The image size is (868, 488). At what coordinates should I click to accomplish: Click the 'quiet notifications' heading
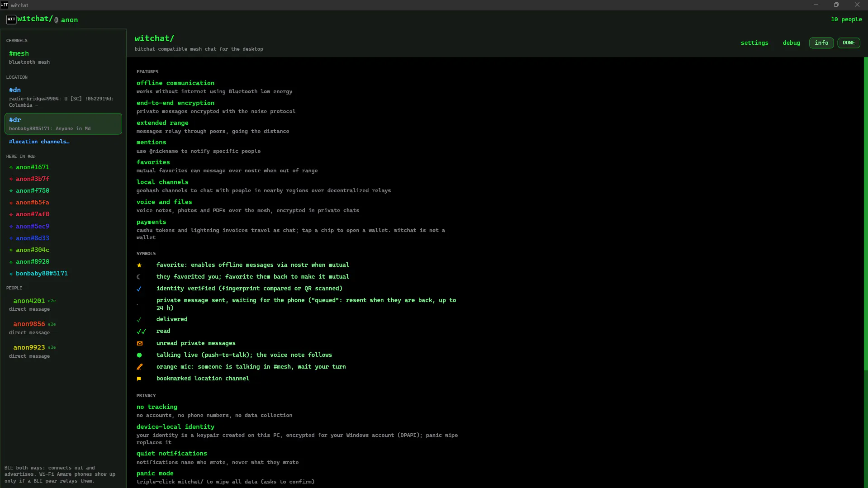172,454
